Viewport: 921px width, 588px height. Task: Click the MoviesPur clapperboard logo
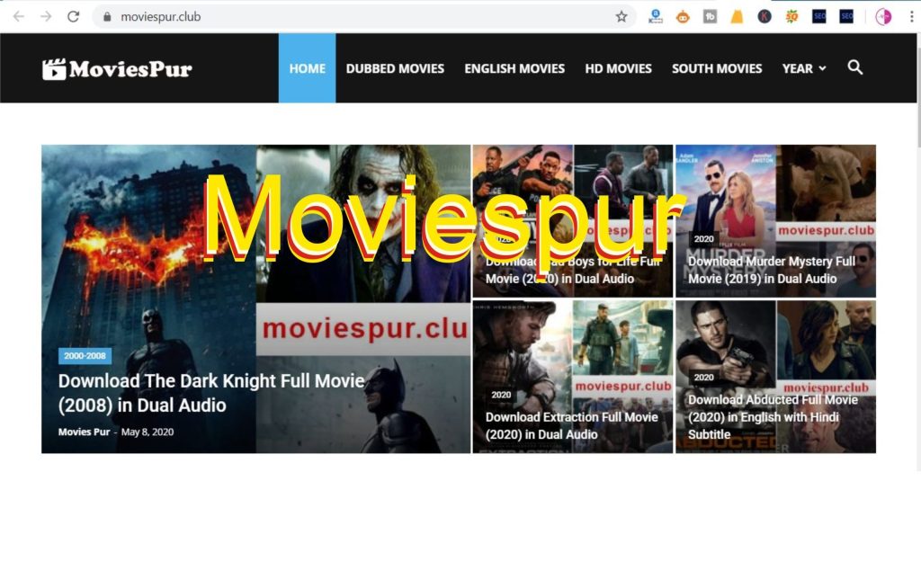point(117,68)
